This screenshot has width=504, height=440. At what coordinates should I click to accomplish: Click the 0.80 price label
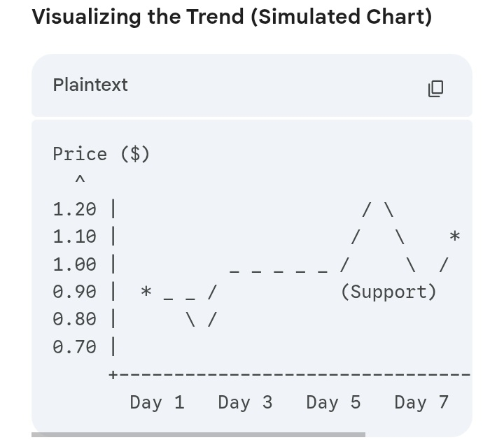pos(74,319)
